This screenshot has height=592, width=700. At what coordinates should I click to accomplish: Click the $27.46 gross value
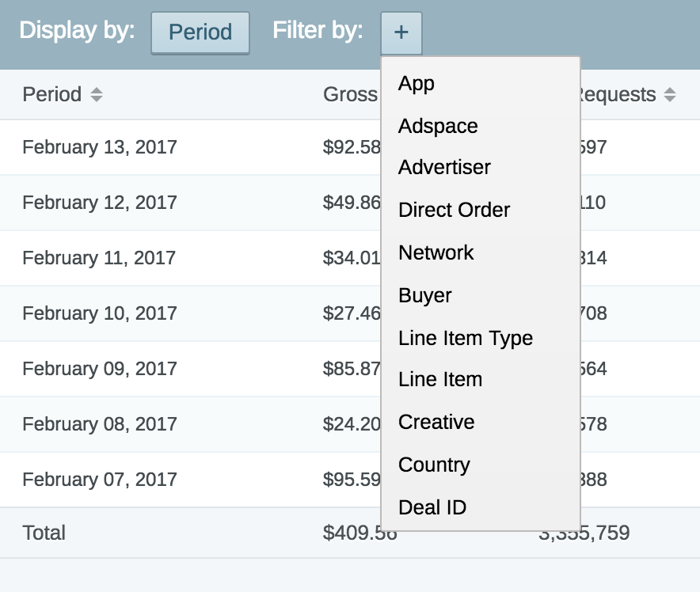pyautogui.click(x=352, y=313)
